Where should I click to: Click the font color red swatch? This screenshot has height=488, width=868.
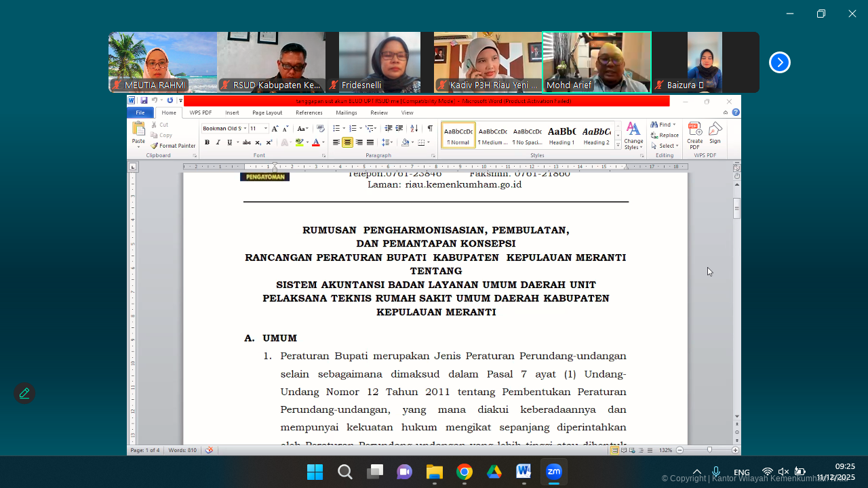coord(315,142)
